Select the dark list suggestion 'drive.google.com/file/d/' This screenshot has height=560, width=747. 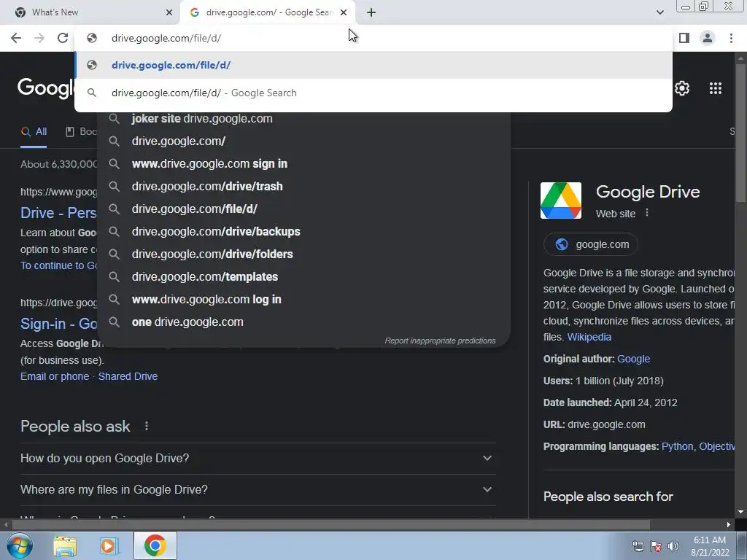[304, 209]
